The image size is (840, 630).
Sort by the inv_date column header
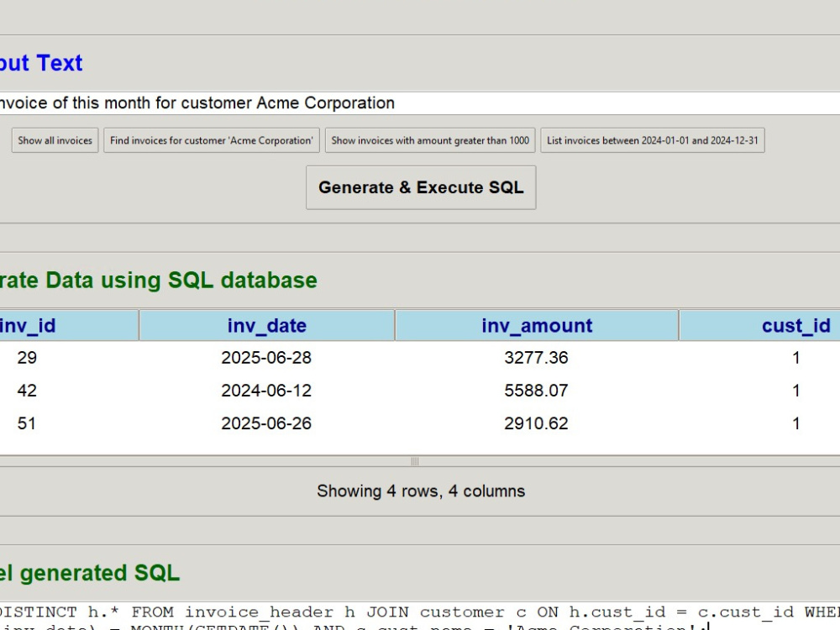coord(267,325)
